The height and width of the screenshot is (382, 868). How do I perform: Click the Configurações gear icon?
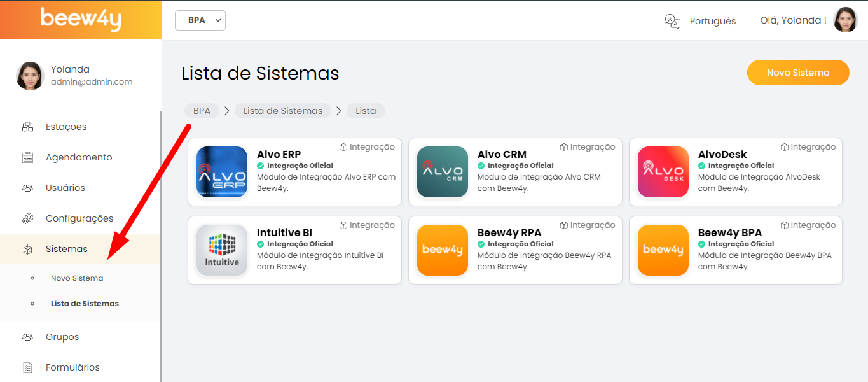click(27, 218)
